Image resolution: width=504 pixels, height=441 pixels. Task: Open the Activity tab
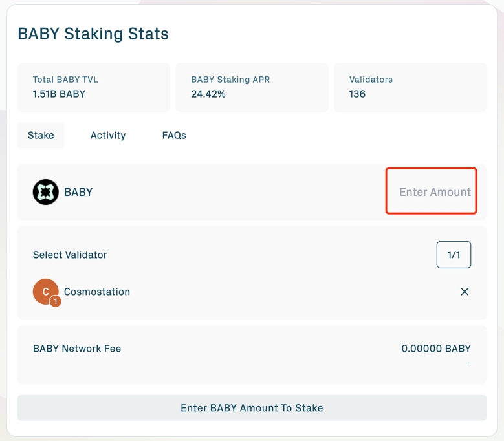point(108,135)
